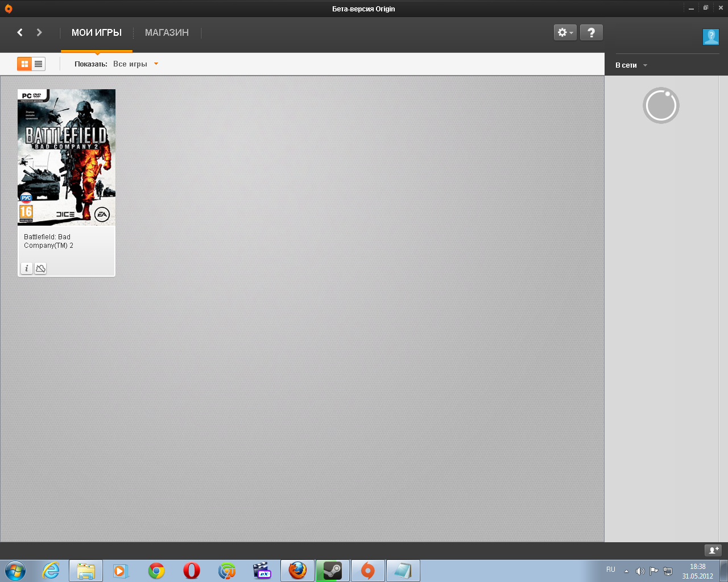Select the Battlefield Bad Company 2 cover
The width and height of the screenshot is (728, 582).
point(67,157)
